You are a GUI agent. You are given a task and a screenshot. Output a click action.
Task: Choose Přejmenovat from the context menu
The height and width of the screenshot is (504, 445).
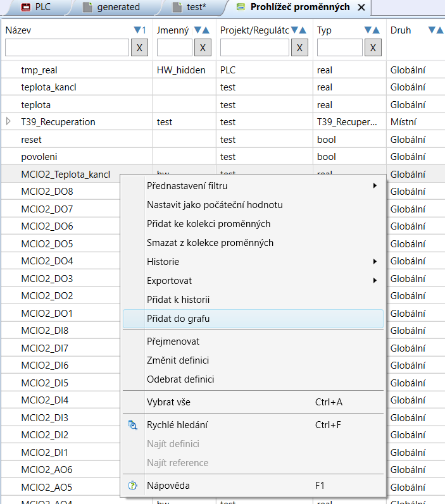pos(253,341)
